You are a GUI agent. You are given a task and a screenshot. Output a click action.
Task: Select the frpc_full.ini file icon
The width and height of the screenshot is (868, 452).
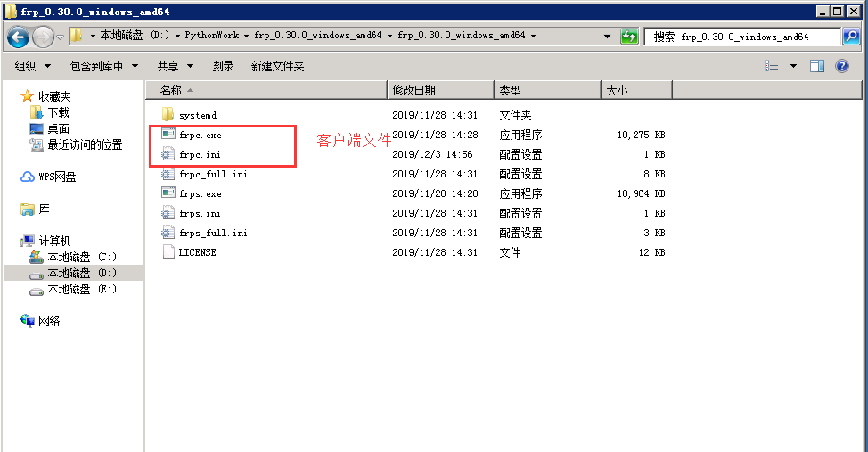coord(168,173)
